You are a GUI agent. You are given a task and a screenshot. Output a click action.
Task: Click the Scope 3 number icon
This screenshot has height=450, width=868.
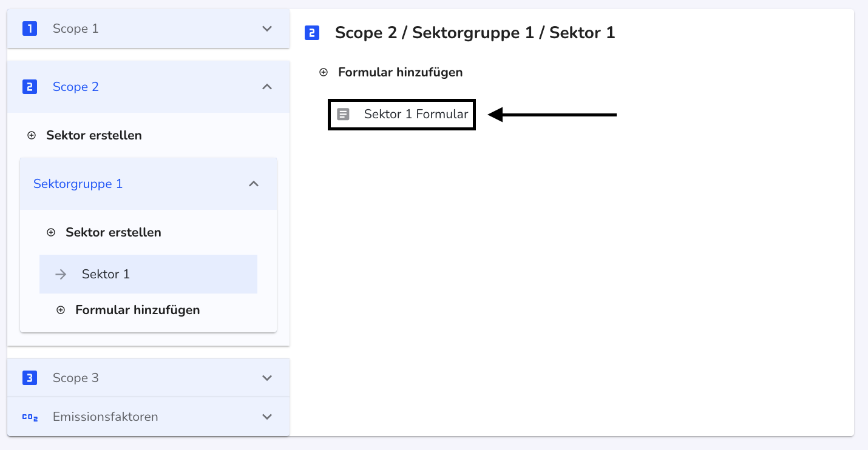[x=30, y=378]
